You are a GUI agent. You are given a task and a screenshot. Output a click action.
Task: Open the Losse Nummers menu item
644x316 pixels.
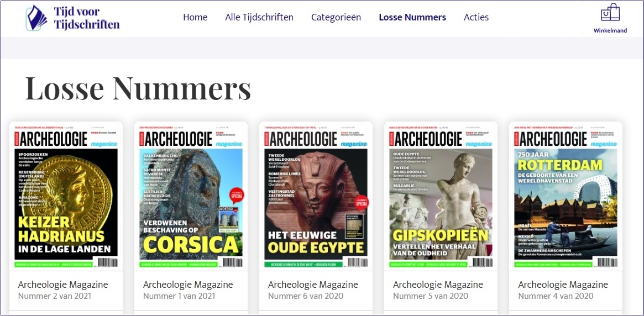tap(412, 17)
